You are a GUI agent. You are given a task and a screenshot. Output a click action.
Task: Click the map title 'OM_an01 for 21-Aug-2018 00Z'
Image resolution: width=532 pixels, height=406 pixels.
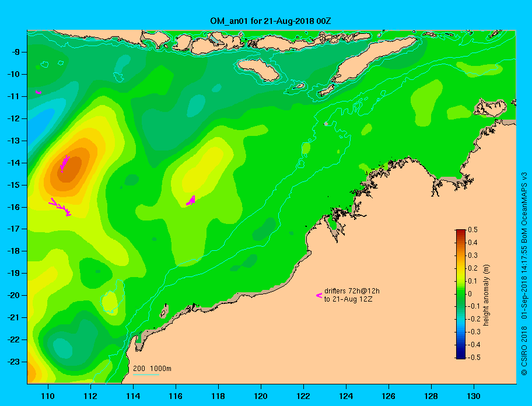tap(271, 21)
